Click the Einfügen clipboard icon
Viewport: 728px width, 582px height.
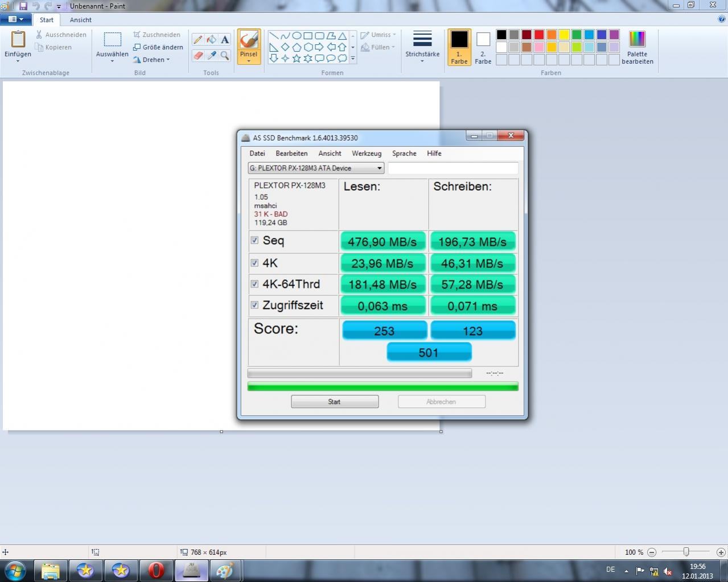[18, 40]
